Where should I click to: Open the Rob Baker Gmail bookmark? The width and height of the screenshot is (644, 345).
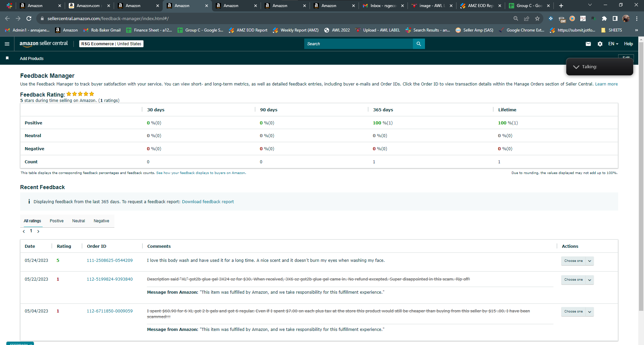[102, 30]
